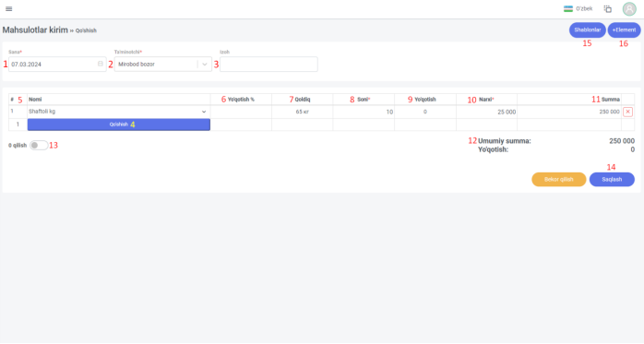
Task: Open the calendar icon in date field
Action: coord(101,64)
